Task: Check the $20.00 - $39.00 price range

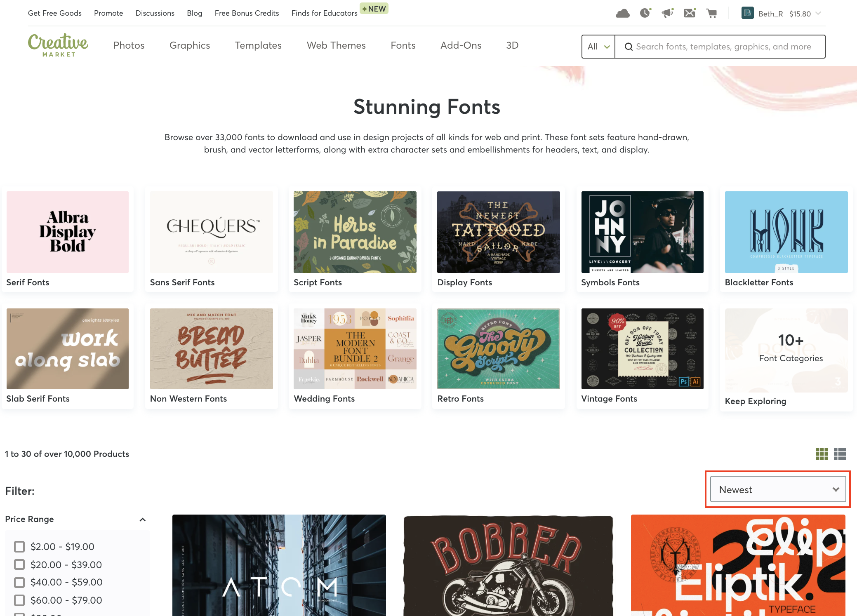Action: pos(19,564)
